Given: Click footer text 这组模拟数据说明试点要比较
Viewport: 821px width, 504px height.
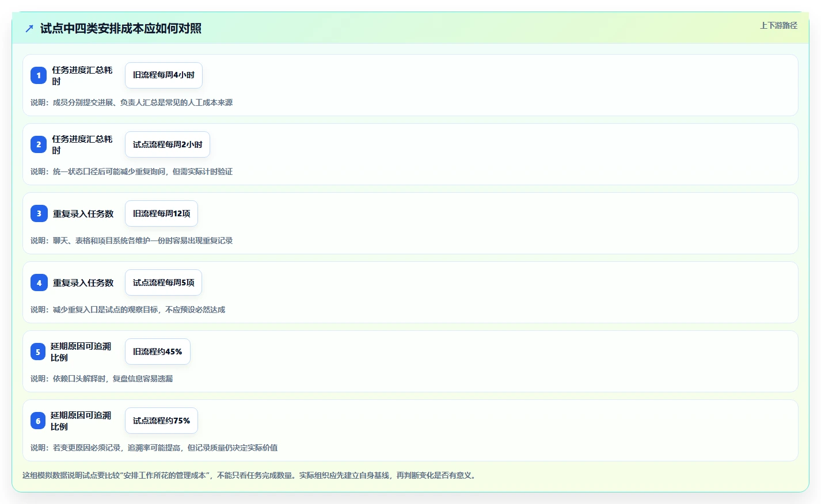Looking at the screenshot, I should click(x=249, y=475).
